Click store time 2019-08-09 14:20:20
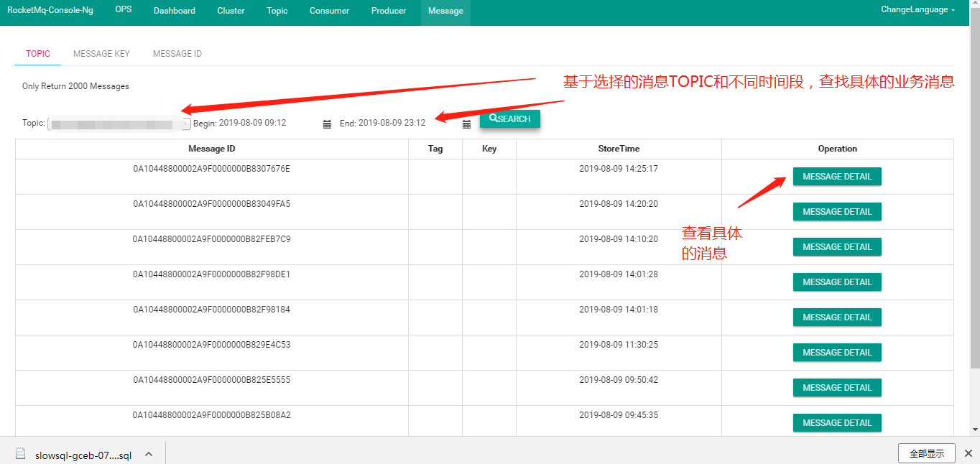The width and height of the screenshot is (980, 464). pos(619,204)
